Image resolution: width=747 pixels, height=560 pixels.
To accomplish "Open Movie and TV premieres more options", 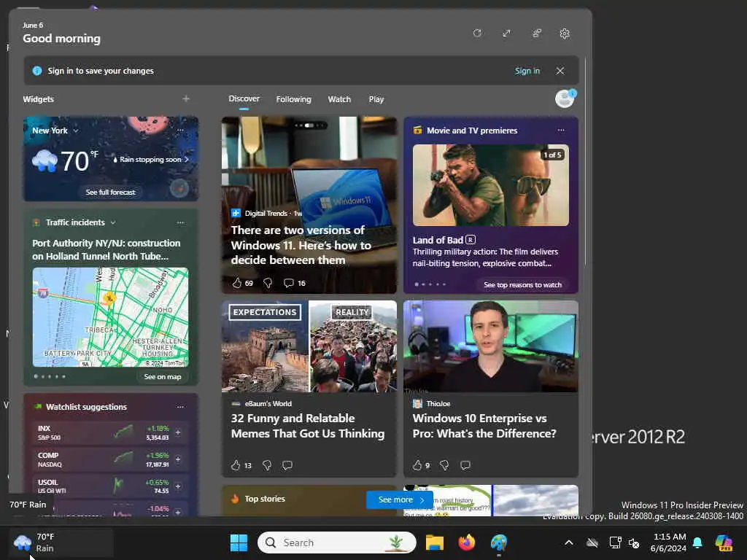I will (561, 130).
